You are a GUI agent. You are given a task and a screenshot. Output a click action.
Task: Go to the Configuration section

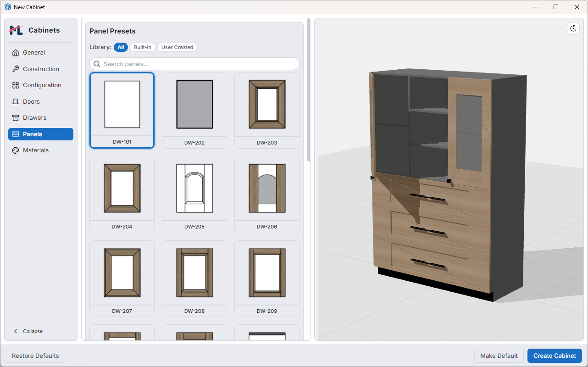41,85
